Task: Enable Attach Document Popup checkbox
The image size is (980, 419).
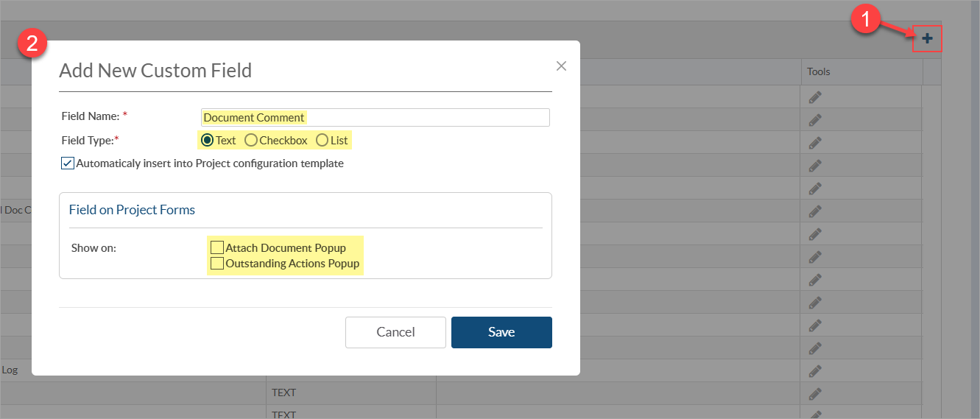Action: coord(217,247)
